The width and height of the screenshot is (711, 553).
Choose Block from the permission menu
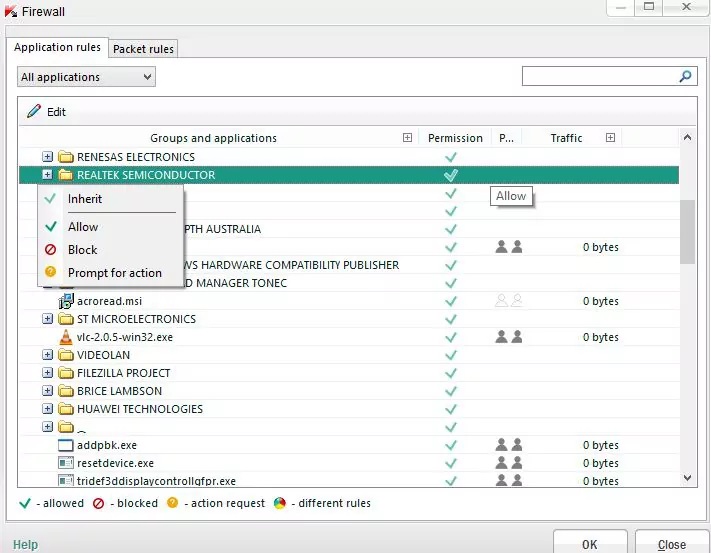coord(82,250)
